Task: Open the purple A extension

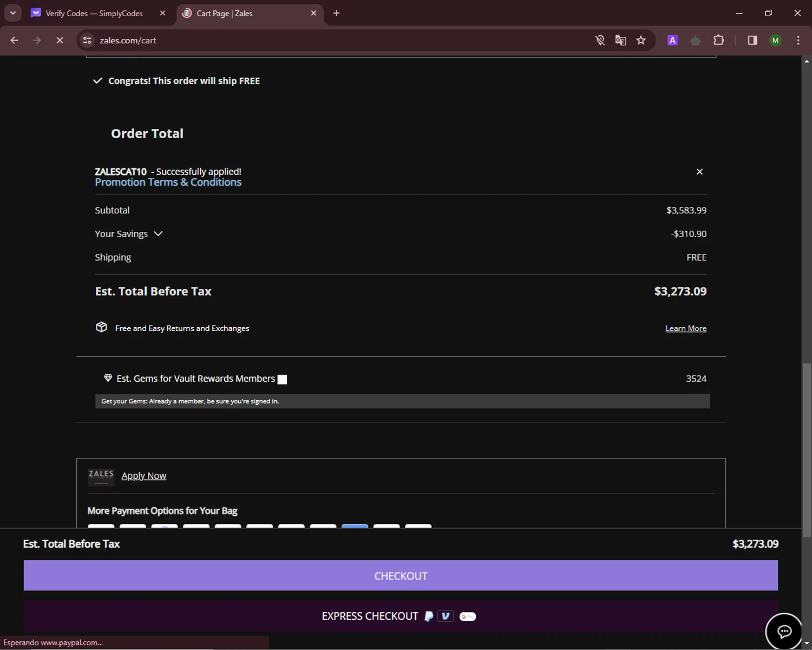Action: (x=672, y=40)
